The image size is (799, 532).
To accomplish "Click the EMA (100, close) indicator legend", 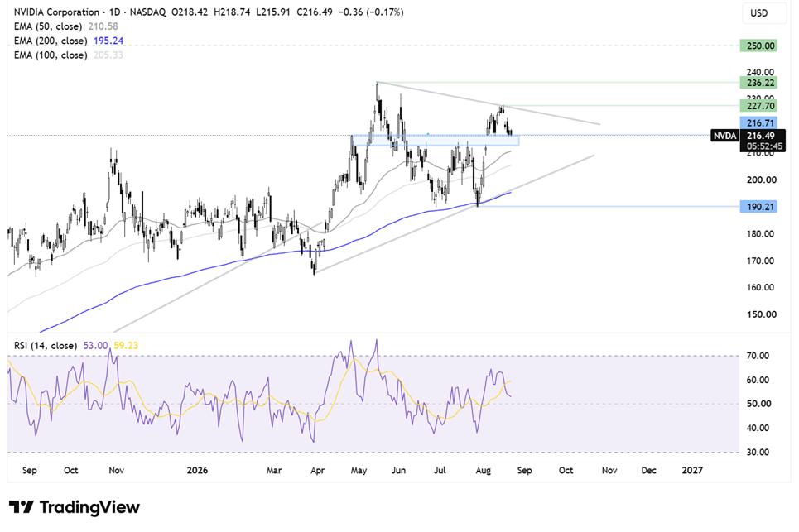I will pyautogui.click(x=51, y=55).
